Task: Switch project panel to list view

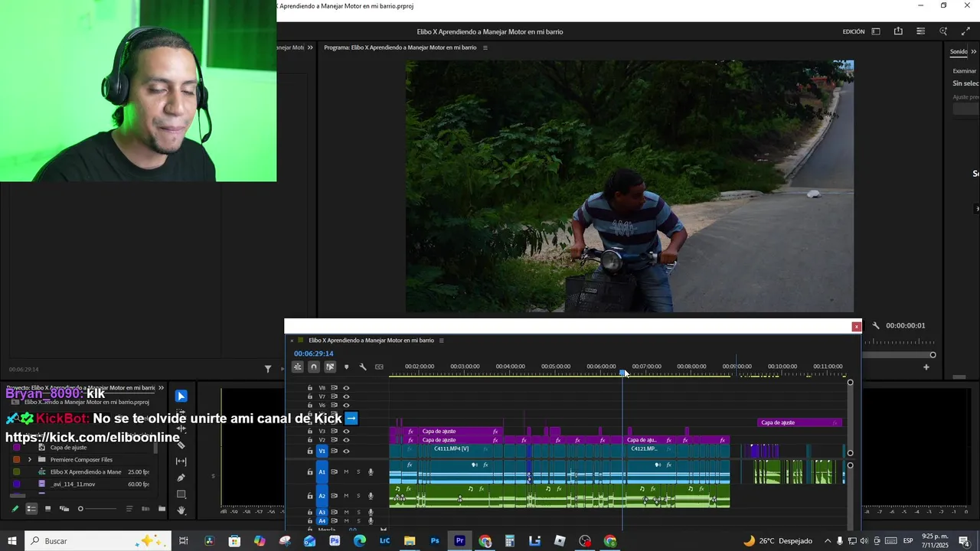Action: tap(31, 509)
